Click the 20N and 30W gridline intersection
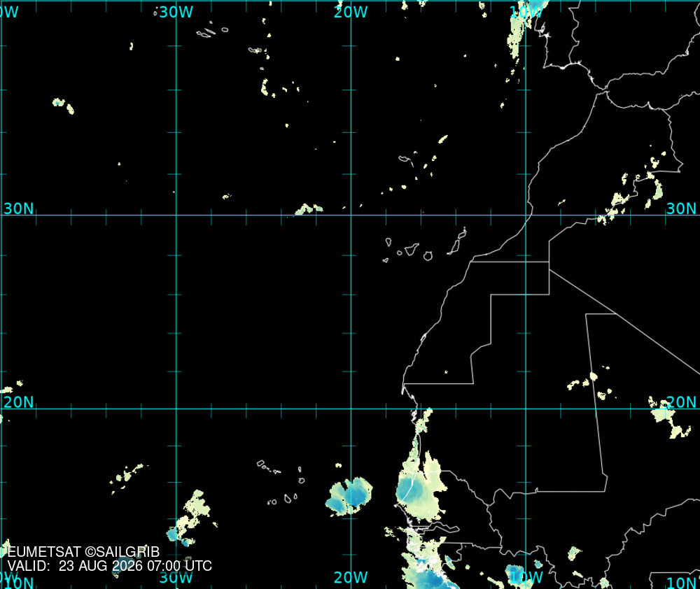The image size is (700, 589). tap(176, 409)
